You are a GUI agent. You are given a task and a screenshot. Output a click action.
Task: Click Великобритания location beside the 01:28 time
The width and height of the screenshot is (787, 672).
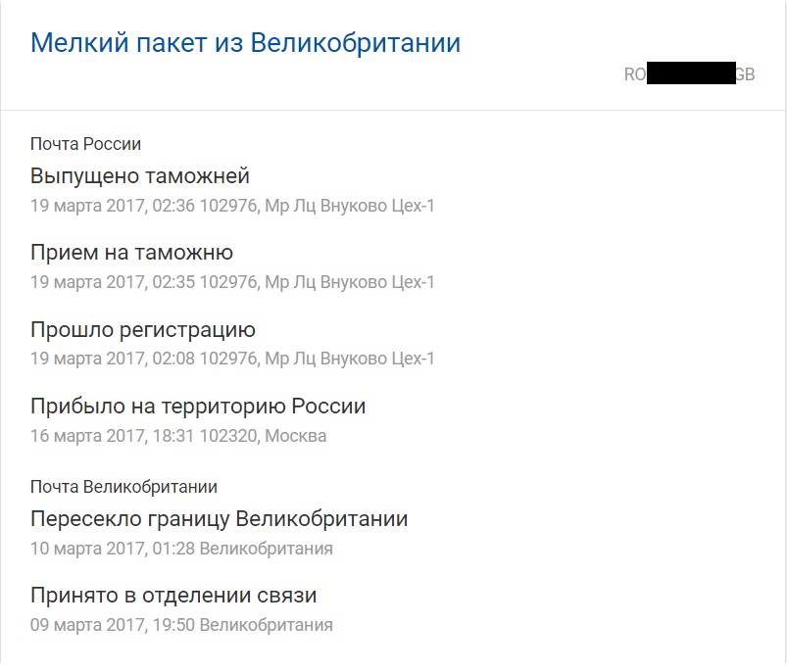266,549
